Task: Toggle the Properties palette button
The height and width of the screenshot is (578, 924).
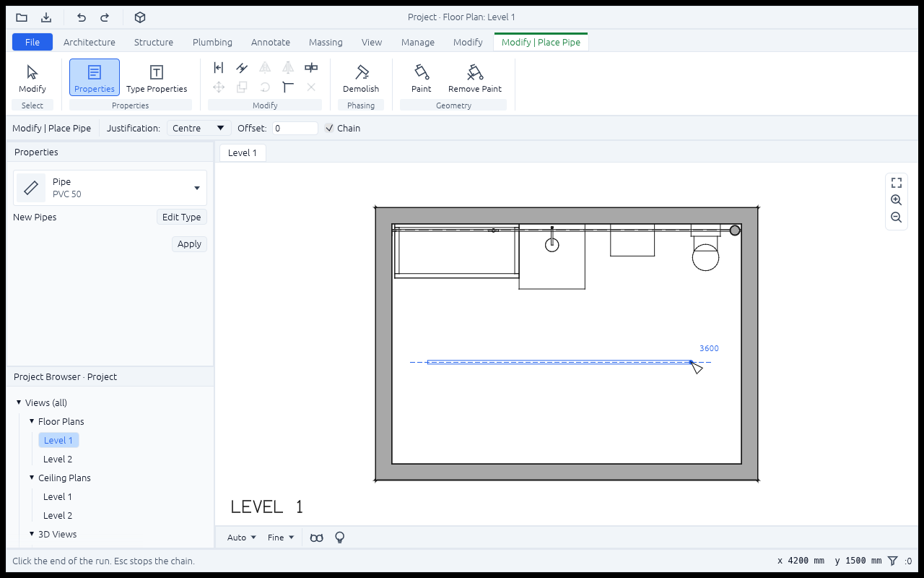Action: click(95, 78)
